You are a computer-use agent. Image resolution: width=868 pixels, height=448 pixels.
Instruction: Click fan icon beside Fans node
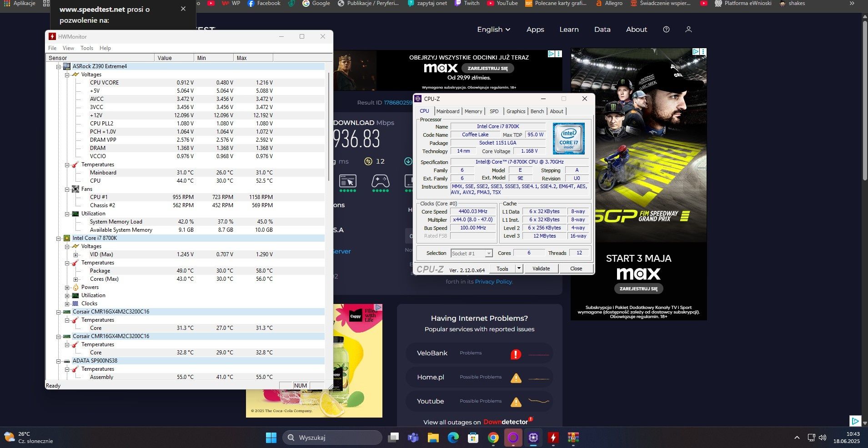coord(75,189)
